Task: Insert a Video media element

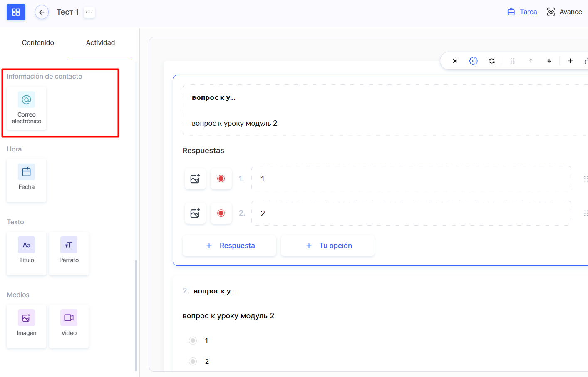Action: [x=69, y=326]
